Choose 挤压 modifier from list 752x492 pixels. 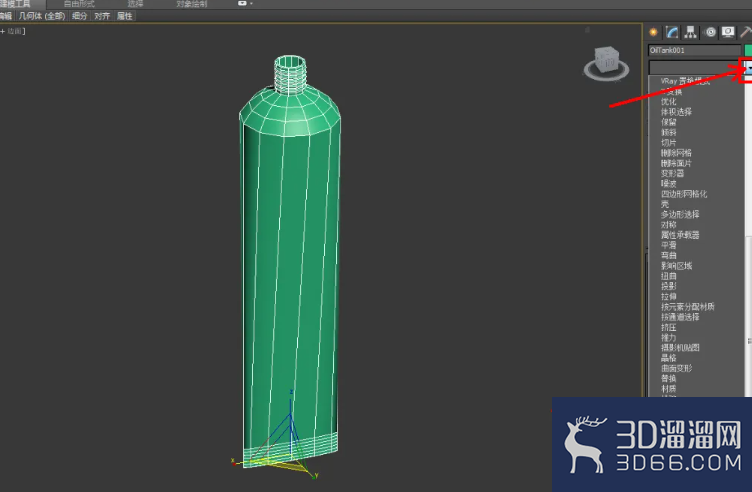[669, 328]
